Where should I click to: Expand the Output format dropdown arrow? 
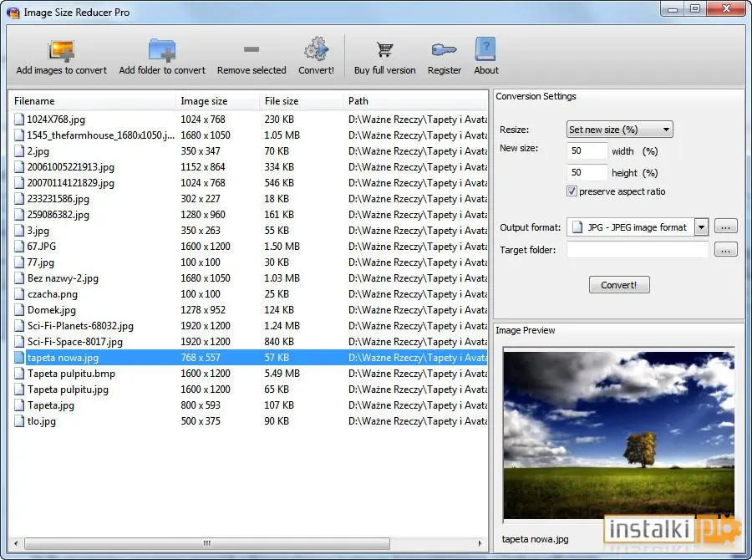pos(701,227)
